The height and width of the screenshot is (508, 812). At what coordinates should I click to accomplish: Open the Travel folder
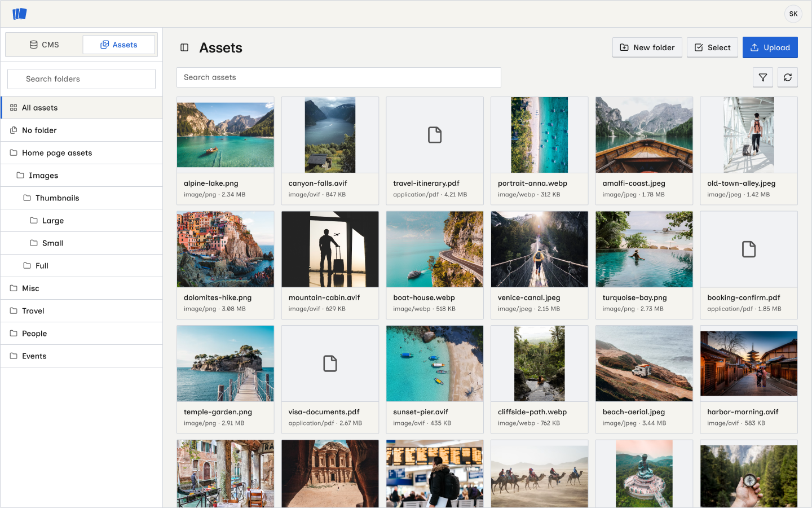tap(82, 310)
